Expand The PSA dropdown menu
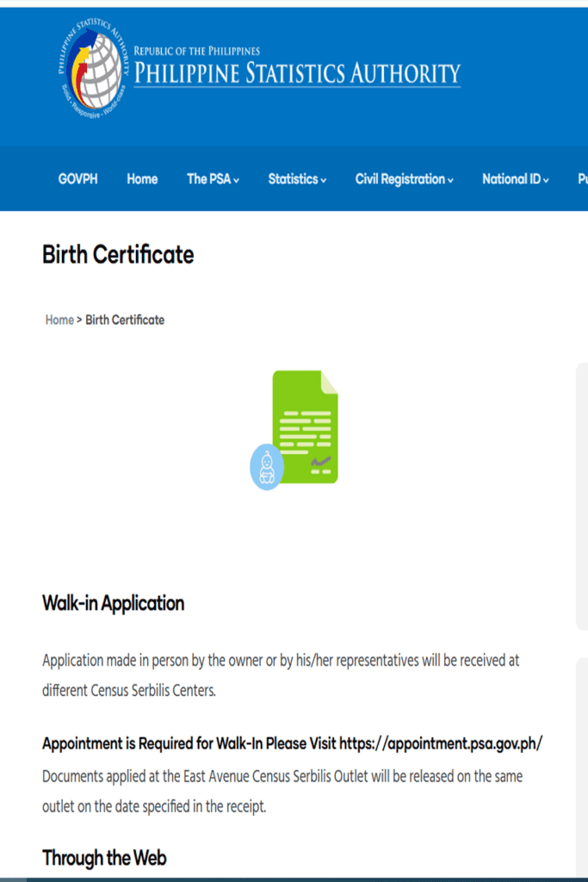Viewport: 588px width, 882px height. [213, 179]
